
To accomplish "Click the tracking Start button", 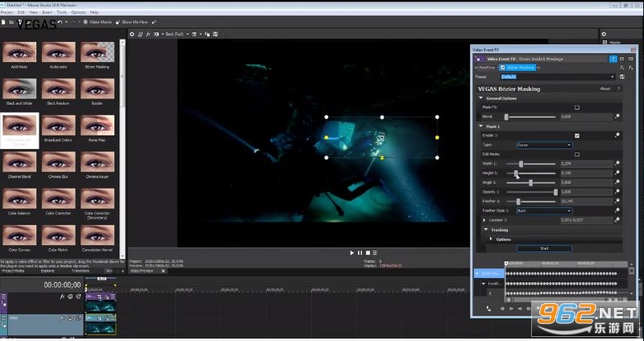I will [x=544, y=248].
